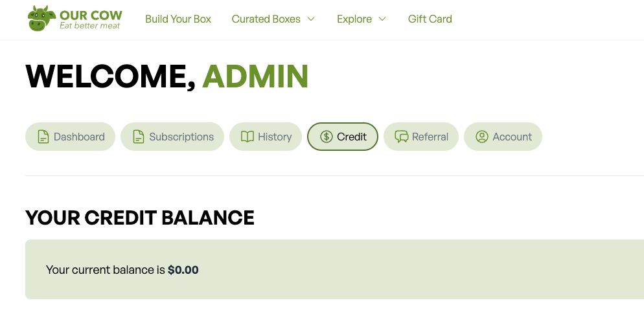Click the current balance $0.00 panel
This screenshot has height=312, width=644.
coord(335,269)
